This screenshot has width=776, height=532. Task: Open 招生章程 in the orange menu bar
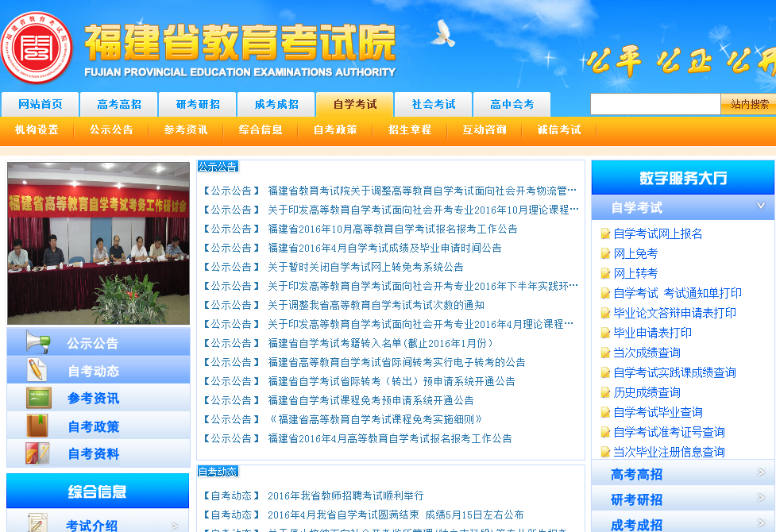pyautogui.click(x=410, y=129)
